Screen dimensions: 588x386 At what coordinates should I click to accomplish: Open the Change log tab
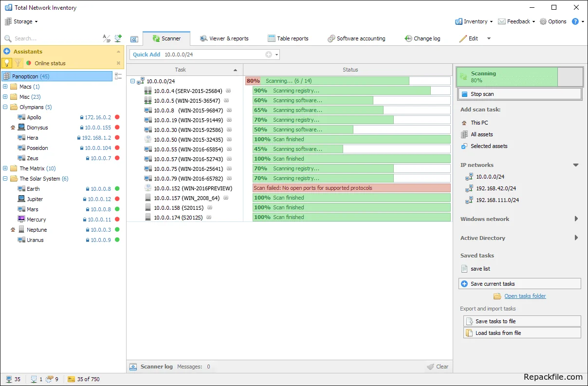(423, 38)
